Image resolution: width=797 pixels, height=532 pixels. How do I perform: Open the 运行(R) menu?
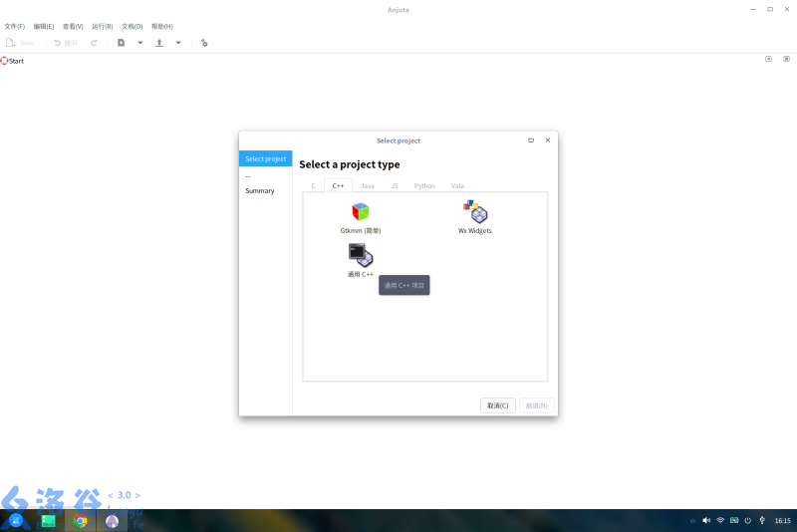(x=102, y=26)
